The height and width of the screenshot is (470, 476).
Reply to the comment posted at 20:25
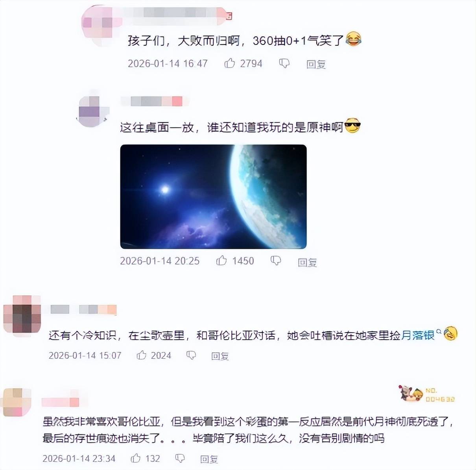(x=307, y=262)
